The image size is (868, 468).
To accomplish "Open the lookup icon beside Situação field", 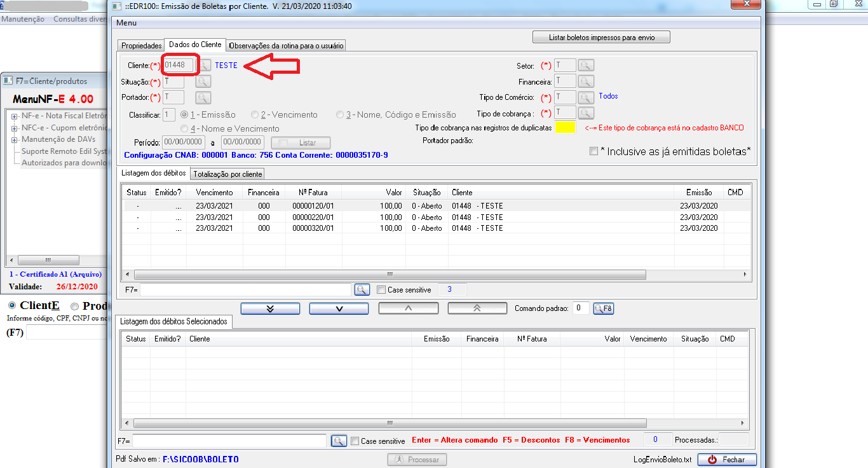I will pos(203,81).
